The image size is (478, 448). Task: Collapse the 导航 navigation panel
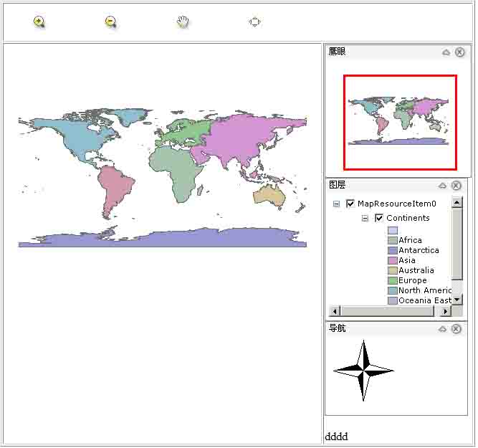pos(443,329)
